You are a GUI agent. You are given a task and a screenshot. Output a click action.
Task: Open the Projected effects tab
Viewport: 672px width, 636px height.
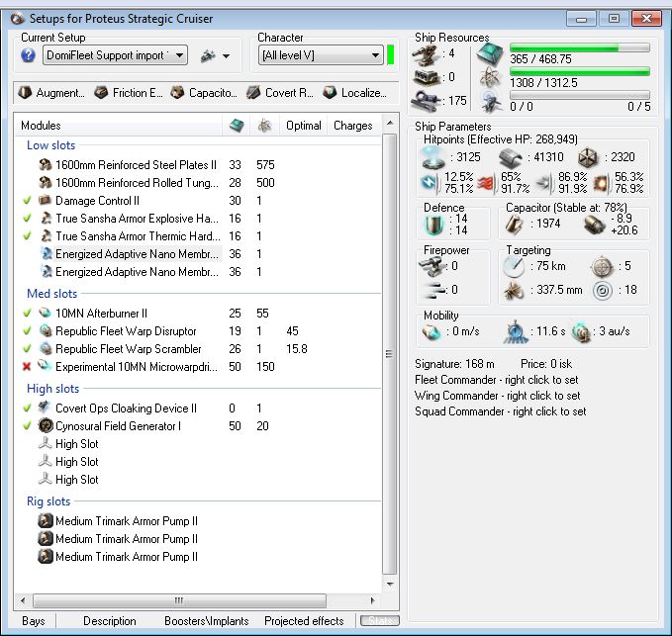click(x=304, y=621)
